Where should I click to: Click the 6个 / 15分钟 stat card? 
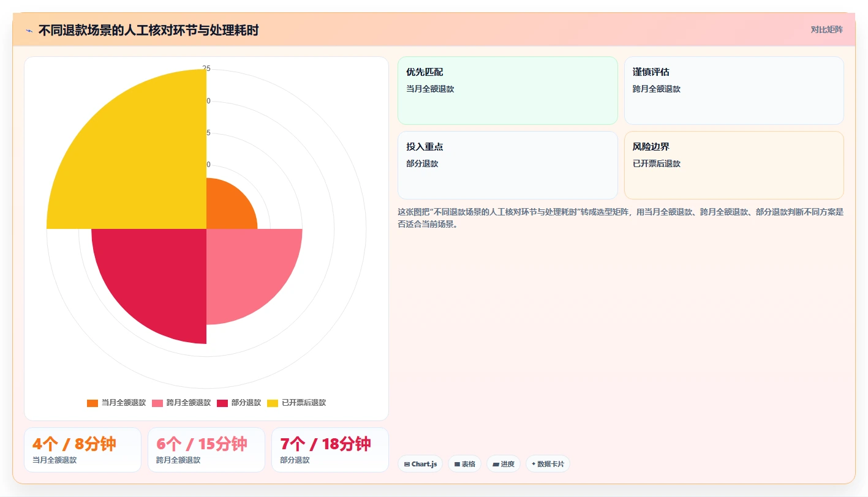(206, 450)
